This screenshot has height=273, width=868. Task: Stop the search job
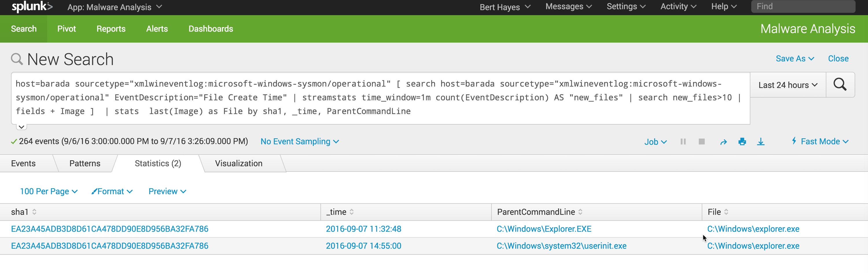(x=701, y=141)
